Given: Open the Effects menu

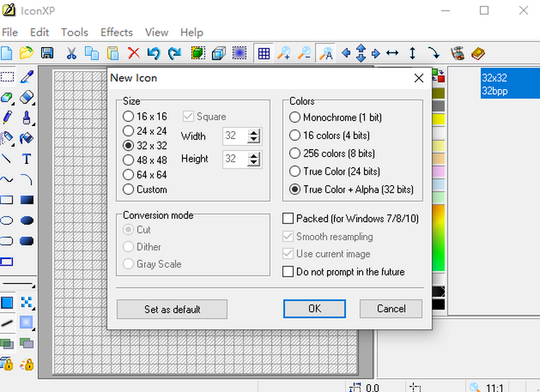Looking at the screenshot, I should pos(117,32).
